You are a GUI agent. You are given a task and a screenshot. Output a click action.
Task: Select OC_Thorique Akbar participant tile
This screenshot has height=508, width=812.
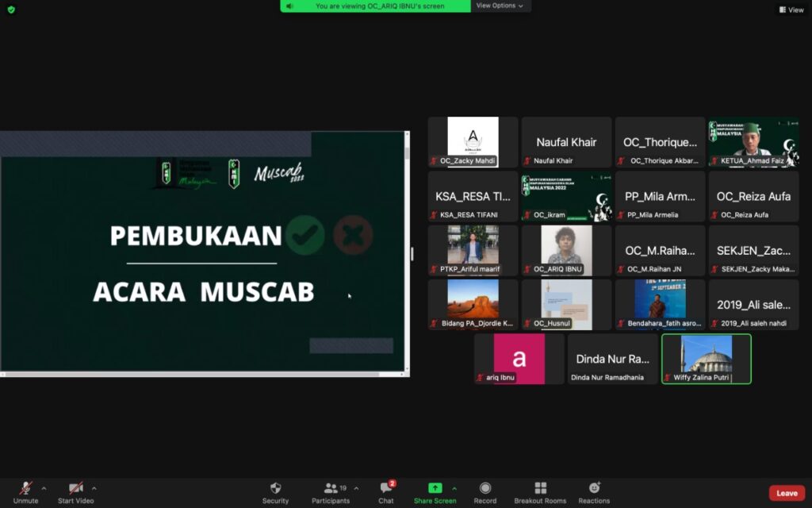click(x=661, y=142)
